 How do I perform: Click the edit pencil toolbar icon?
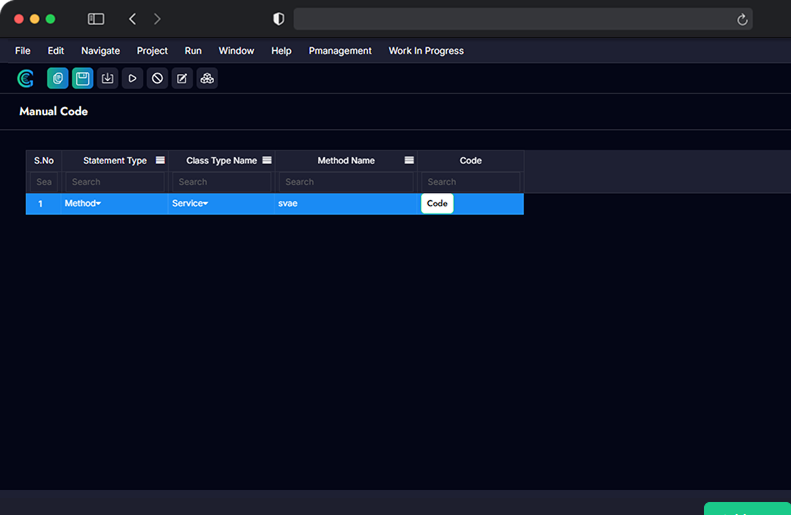[182, 78]
